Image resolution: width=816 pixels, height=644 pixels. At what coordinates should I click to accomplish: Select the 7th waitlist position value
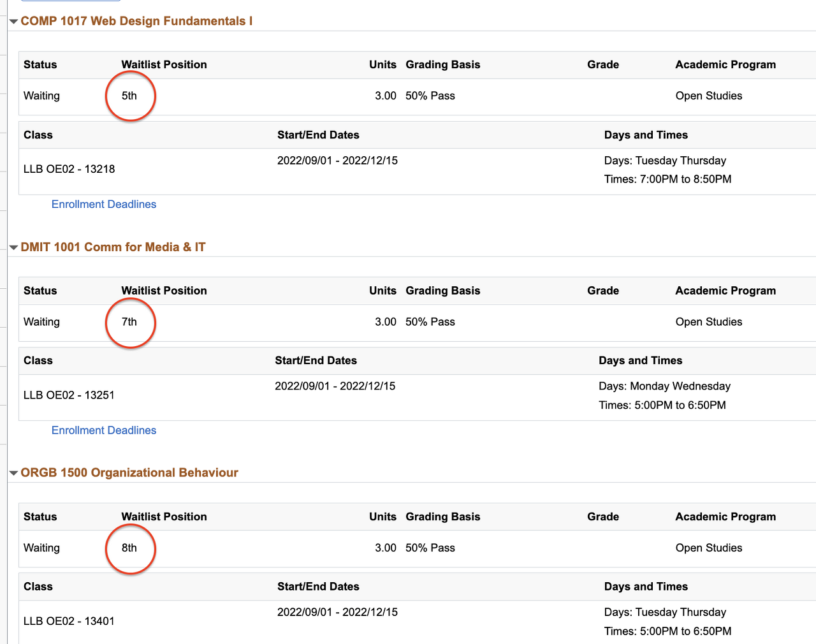coord(129,322)
